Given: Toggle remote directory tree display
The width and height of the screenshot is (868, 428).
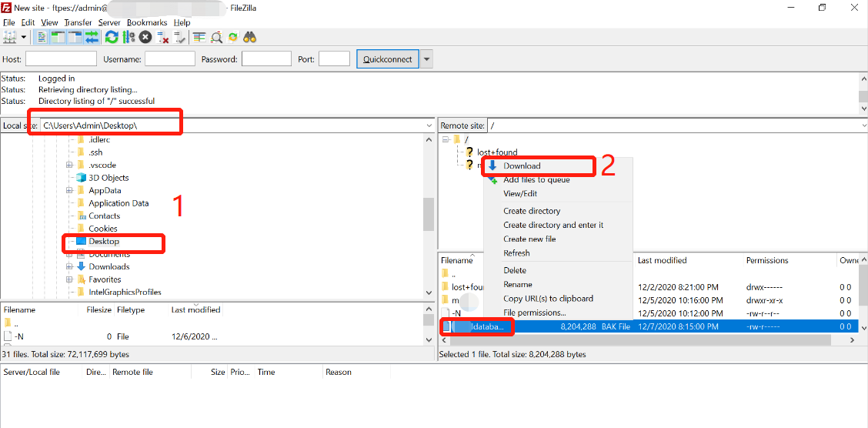Looking at the screenshot, I should [74, 37].
